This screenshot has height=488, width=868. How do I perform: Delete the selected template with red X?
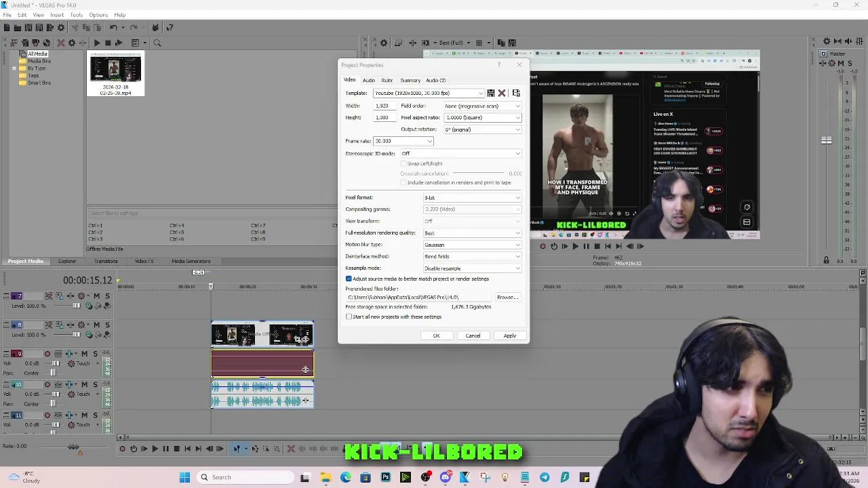(x=502, y=93)
